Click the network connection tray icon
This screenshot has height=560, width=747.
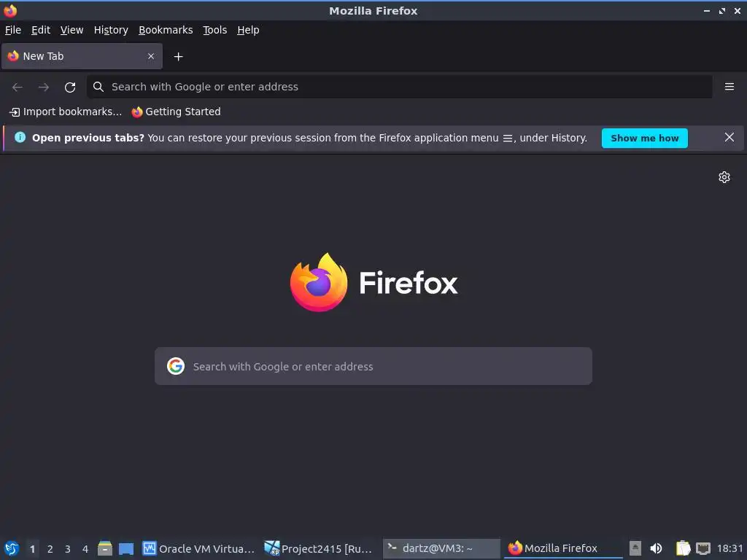coord(703,548)
